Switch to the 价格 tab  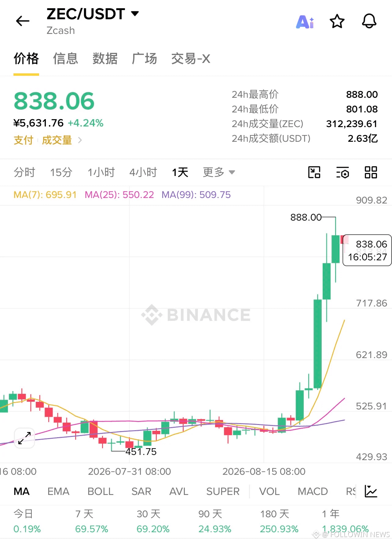[x=26, y=59]
